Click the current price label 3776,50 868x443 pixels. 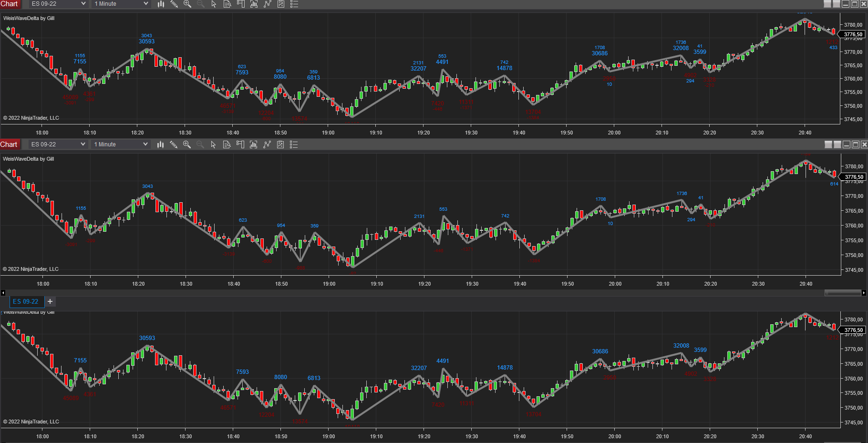853,34
